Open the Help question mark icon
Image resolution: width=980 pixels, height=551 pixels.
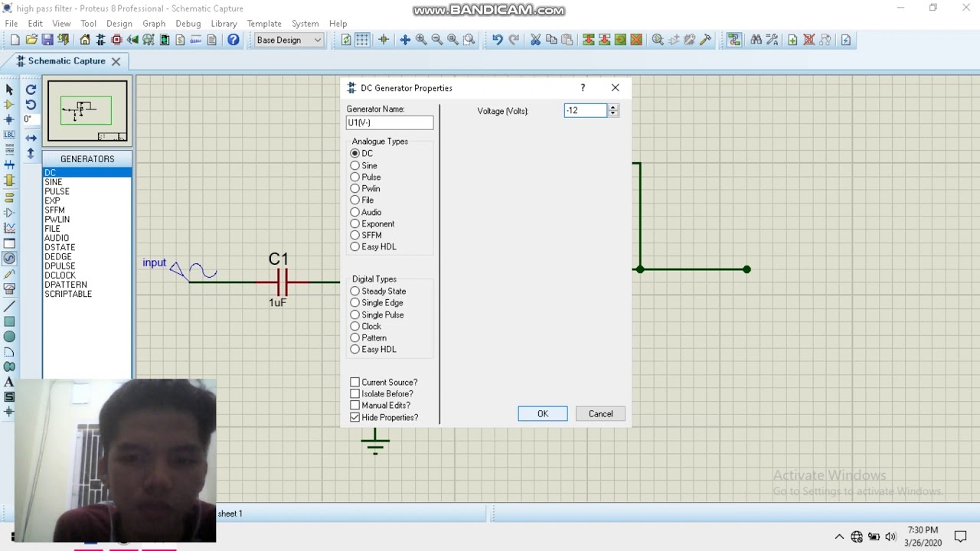click(234, 40)
